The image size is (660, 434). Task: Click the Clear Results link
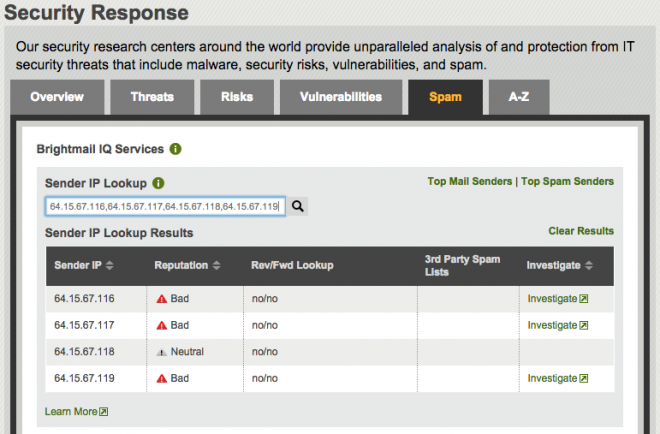point(581,231)
